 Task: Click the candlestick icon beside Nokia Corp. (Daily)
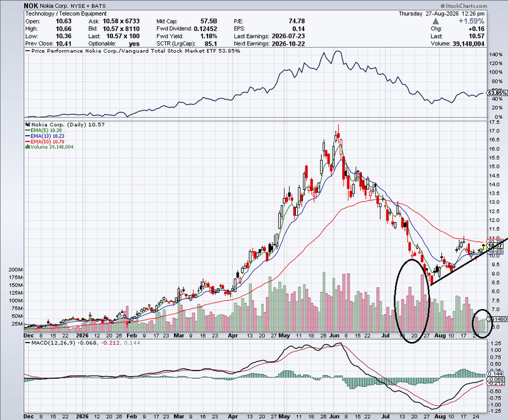[x=28, y=124]
